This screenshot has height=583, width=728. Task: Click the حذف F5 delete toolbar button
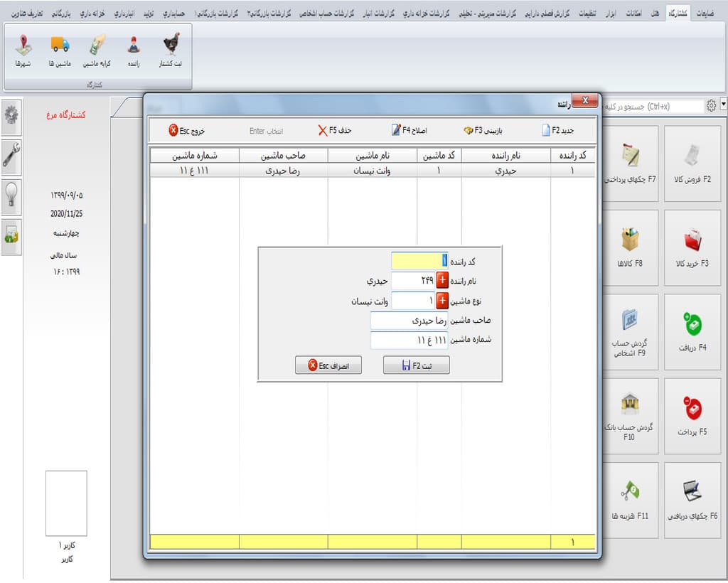point(335,130)
